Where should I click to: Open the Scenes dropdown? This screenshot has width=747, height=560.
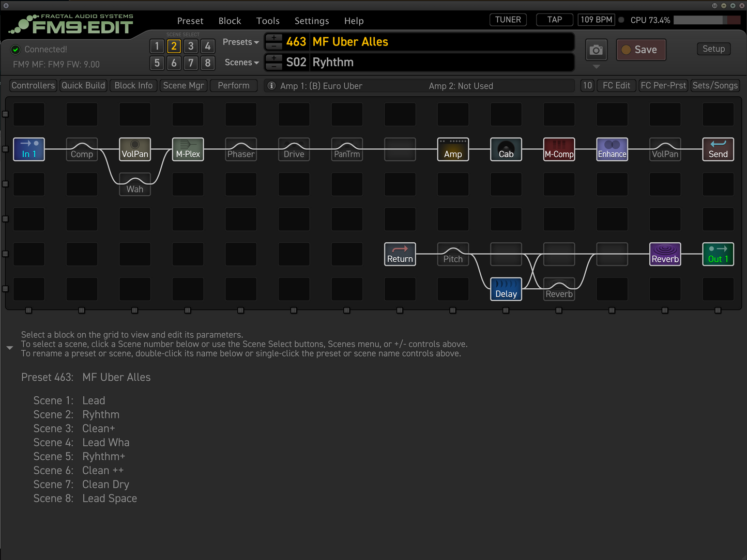[241, 62]
